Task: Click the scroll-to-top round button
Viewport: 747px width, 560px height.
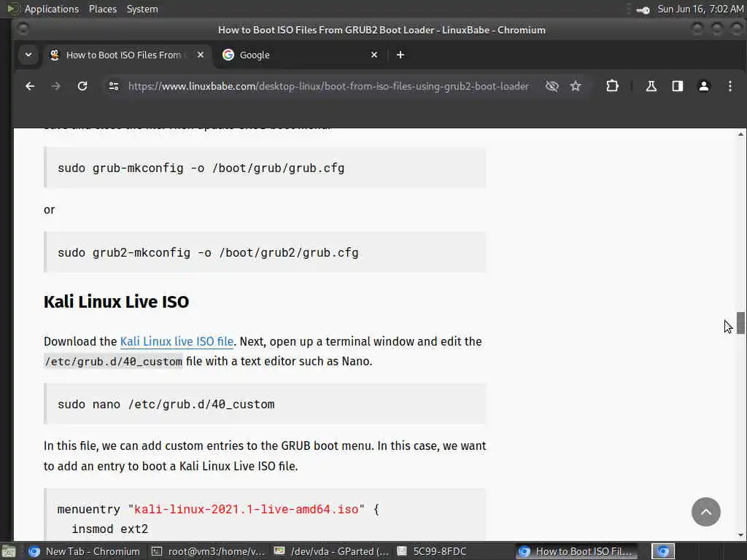Action: [706, 512]
